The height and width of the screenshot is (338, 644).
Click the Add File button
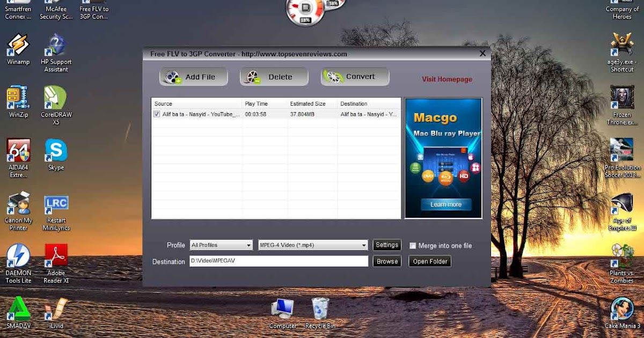193,77
